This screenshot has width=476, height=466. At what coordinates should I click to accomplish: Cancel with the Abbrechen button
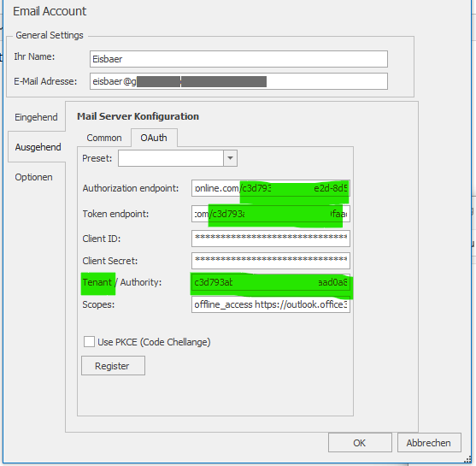pos(429,443)
